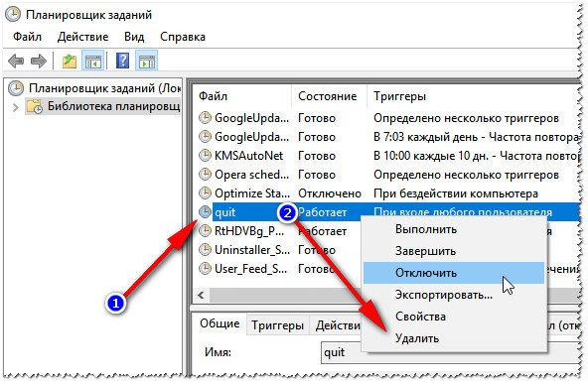Sort by the Состояние column header
Image resolution: width=588 pixels, height=383 pixels.
[x=329, y=96]
